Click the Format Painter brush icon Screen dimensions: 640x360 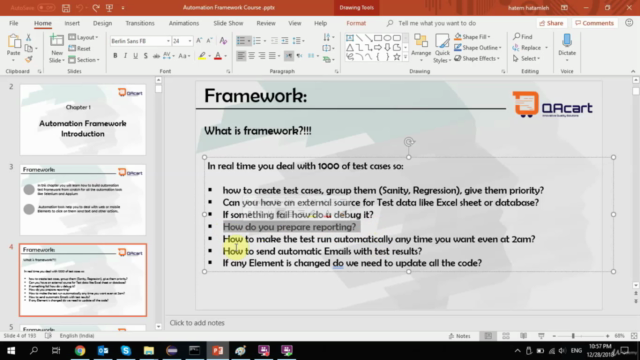pyautogui.click(x=29, y=60)
